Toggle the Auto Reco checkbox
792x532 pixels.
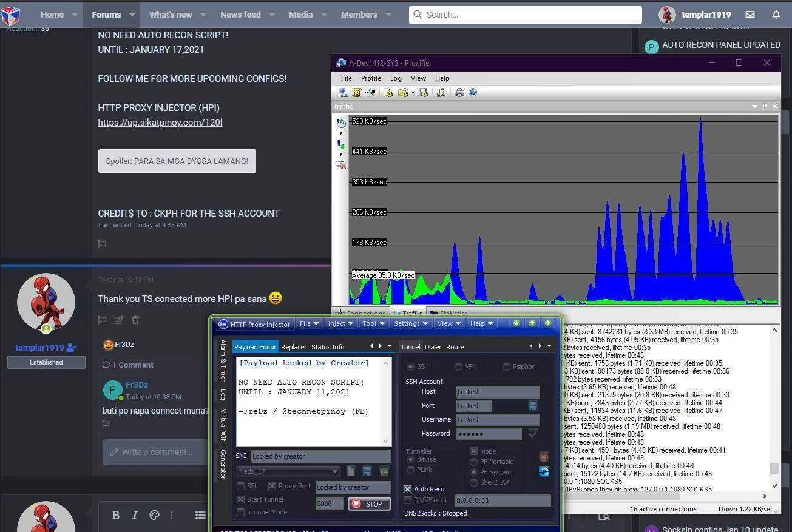click(x=407, y=489)
